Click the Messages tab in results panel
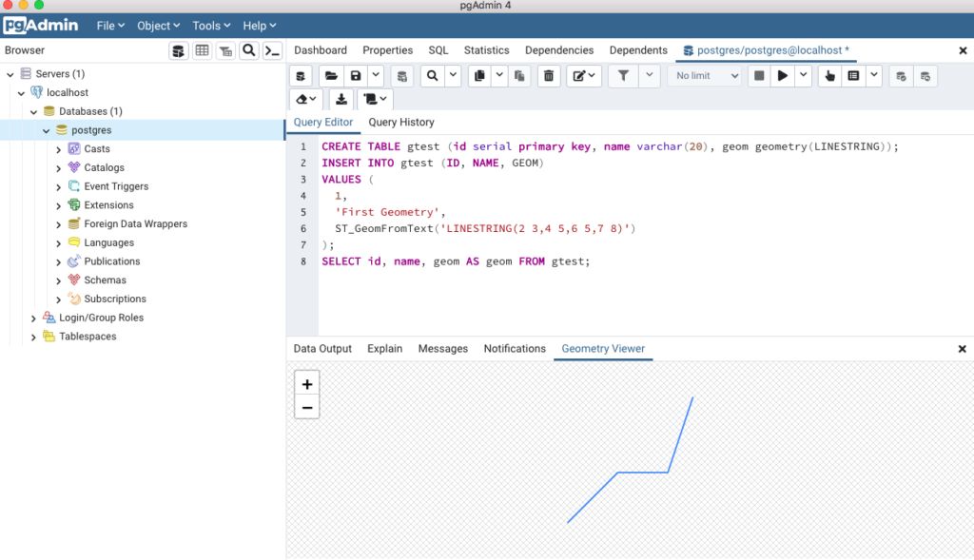Image resolution: width=974 pixels, height=560 pixels. [x=442, y=349]
